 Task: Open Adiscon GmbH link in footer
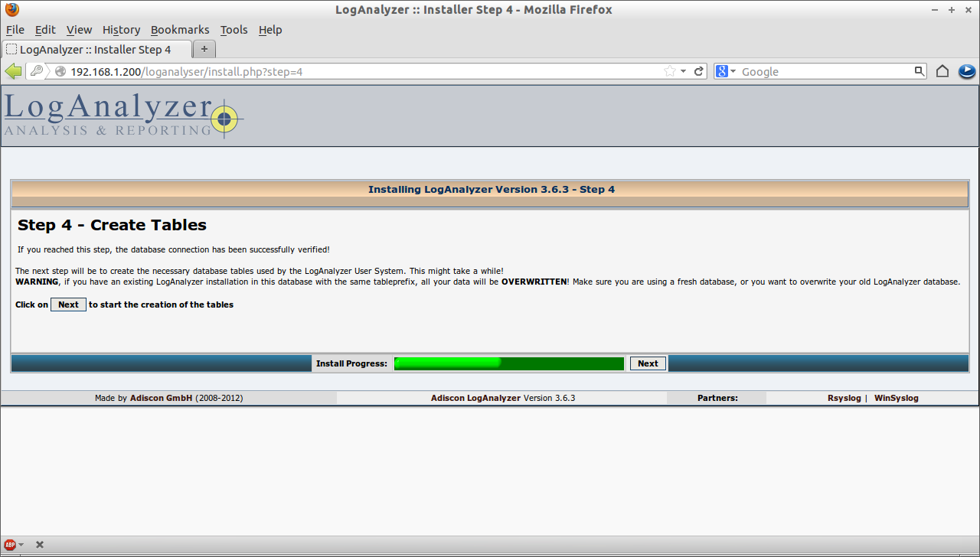(161, 398)
